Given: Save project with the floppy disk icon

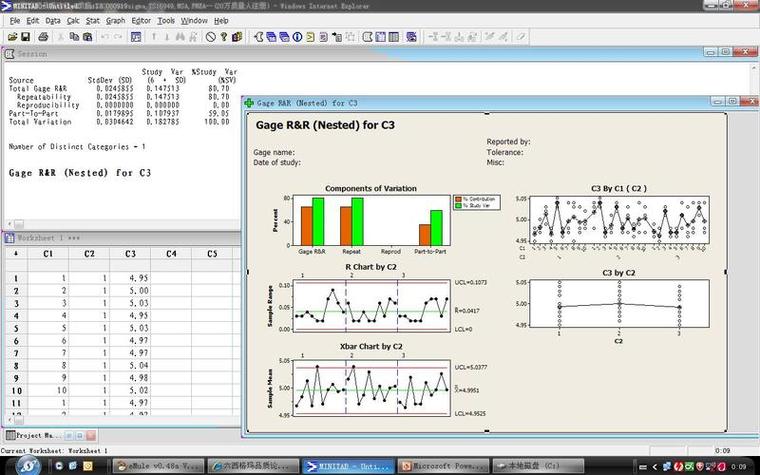Looking at the screenshot, I should tap(25, 37).
